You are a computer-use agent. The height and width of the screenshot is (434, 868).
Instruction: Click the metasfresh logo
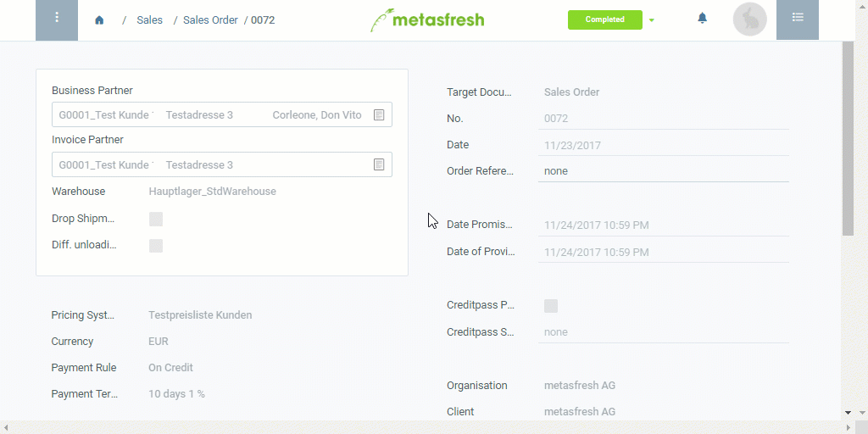[x=427, y=20]
